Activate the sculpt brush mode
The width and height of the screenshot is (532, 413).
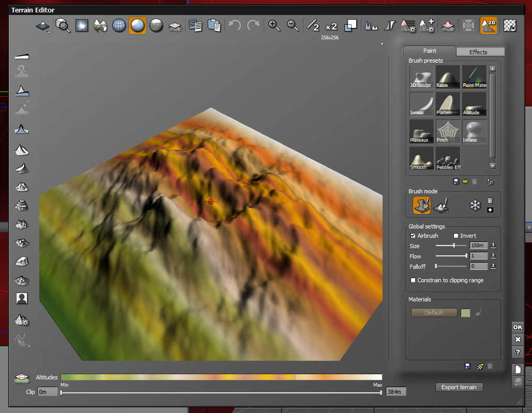tap(422, 205)
